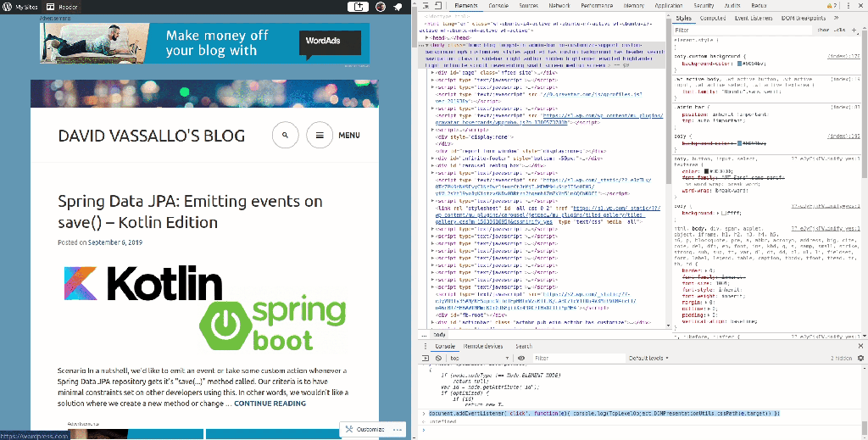Open the Spring Data JPA post title

click(190, 212)
